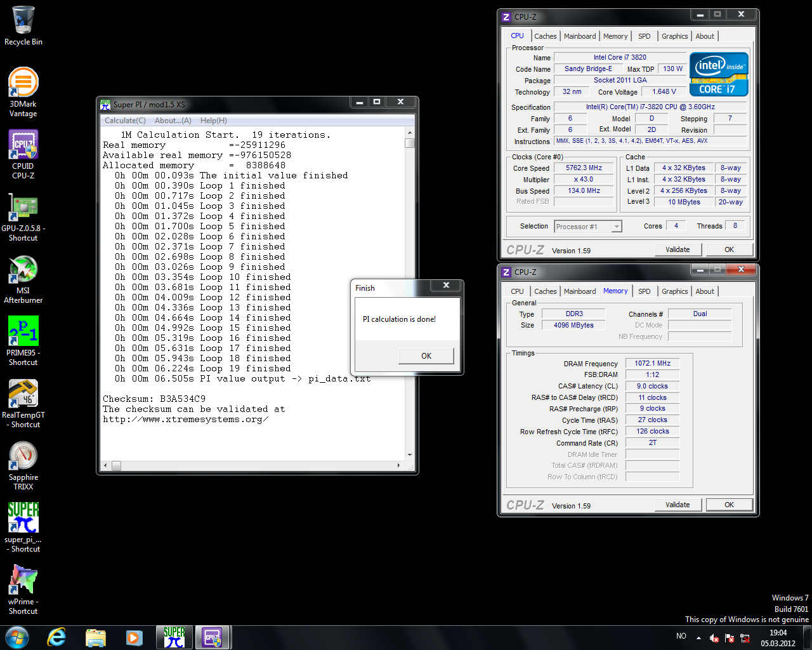Click the Super PI vertical scrollbar up arrow
This screenshot has height=650, width=812.
[x=410, y=133]
